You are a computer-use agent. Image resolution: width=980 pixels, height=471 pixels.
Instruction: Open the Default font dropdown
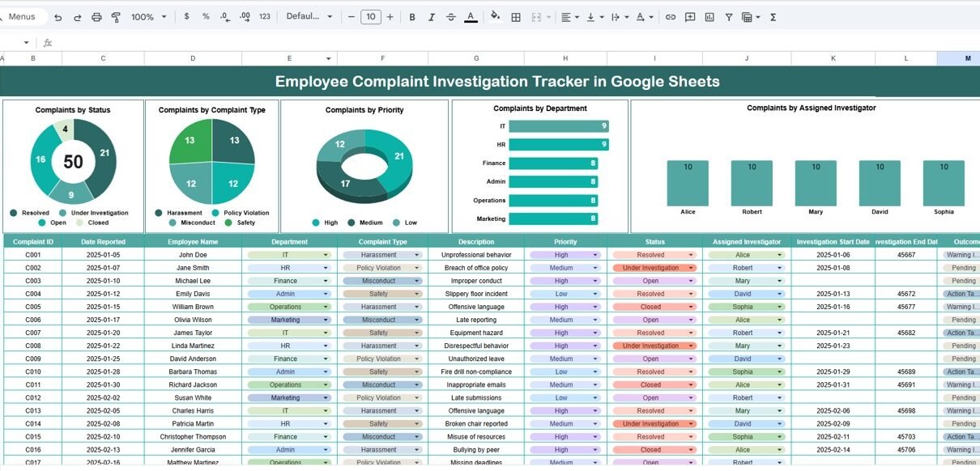[x=309, y=17]
